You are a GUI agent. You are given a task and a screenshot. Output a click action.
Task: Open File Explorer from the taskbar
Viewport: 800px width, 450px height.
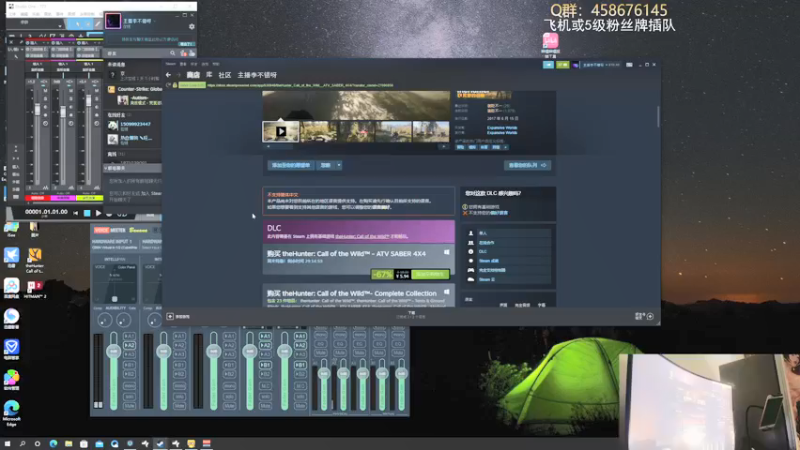[x=68, y=444]
